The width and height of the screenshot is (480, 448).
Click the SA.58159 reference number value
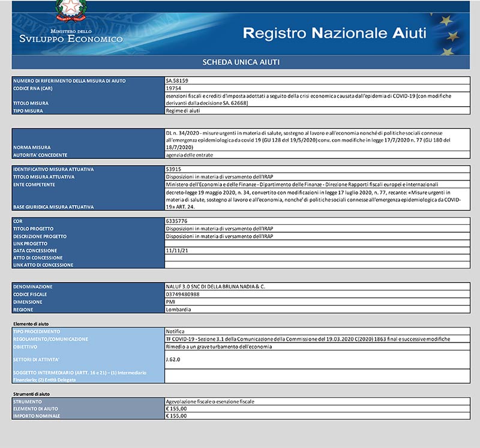point(178,80)
